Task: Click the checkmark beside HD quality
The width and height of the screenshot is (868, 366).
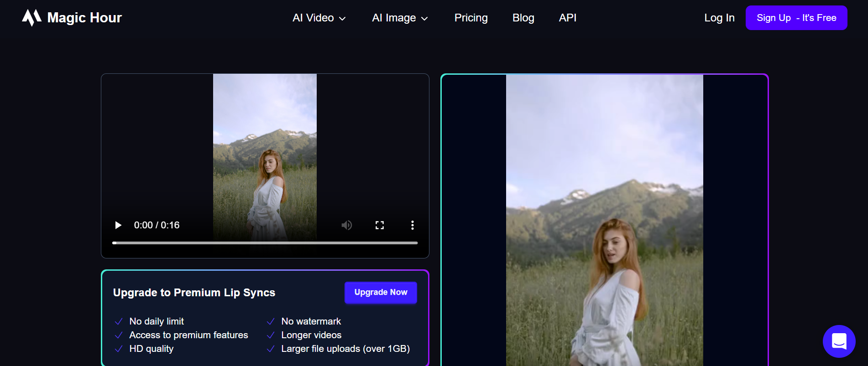Action: pyautogui.click(x=119, y=349)
